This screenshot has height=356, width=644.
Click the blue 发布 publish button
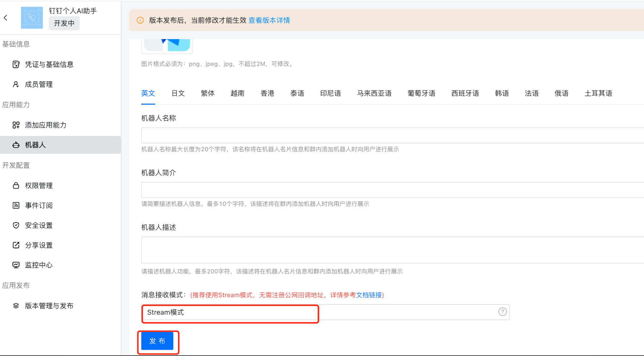coord(157,341)
